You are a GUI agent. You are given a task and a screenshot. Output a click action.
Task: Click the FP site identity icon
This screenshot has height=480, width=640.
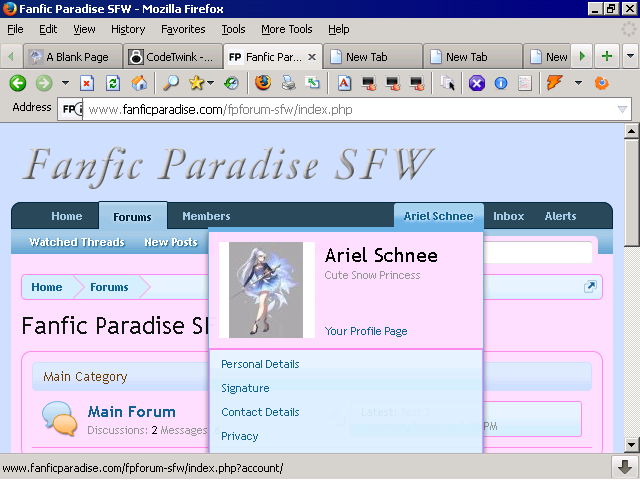70,109
